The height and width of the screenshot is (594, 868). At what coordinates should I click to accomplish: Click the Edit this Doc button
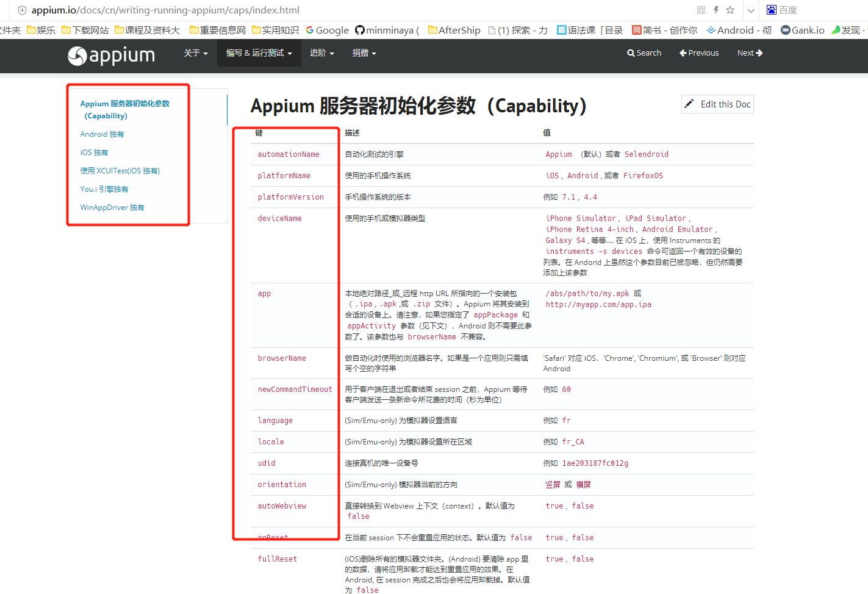pos(717,104)
